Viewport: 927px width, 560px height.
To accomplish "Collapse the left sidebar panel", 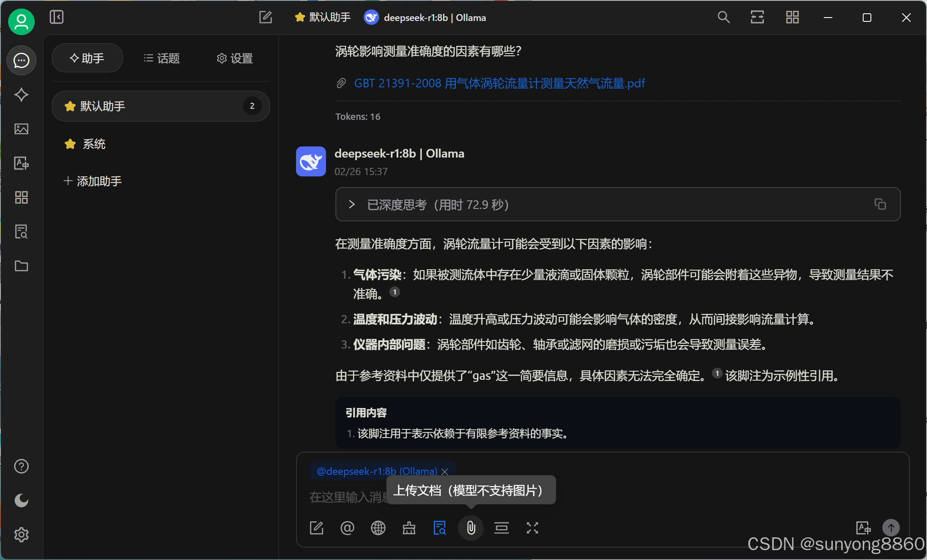I will click(57, 17).
